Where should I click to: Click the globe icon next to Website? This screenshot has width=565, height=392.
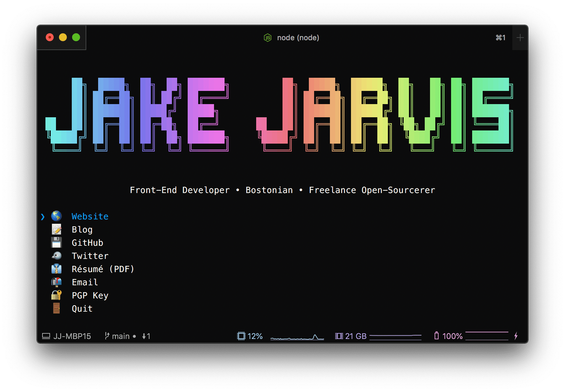56,216
